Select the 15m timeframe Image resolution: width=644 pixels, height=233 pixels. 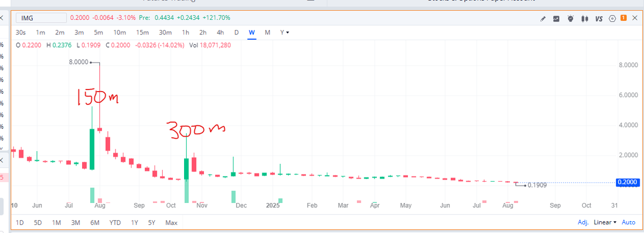[x=142, y=33]
